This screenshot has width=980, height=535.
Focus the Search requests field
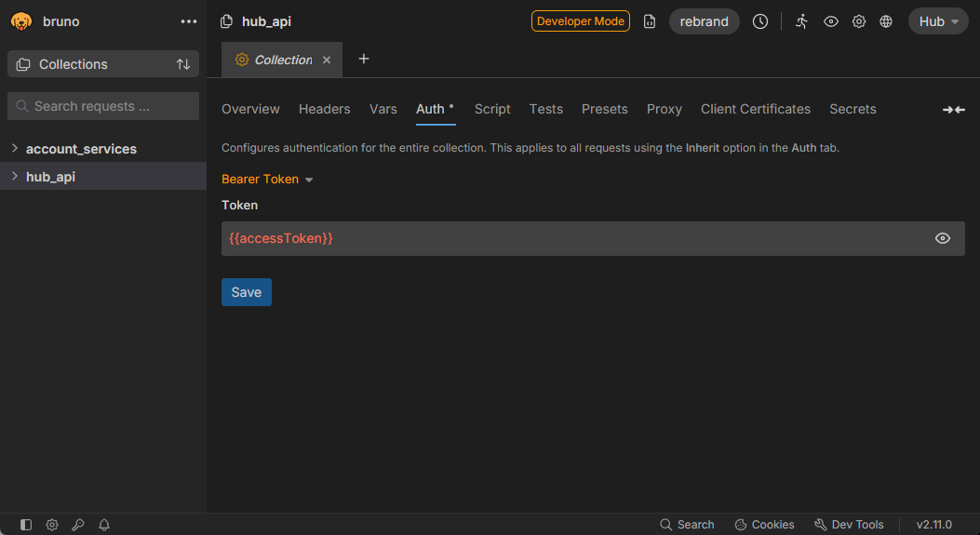click(103, 106)
